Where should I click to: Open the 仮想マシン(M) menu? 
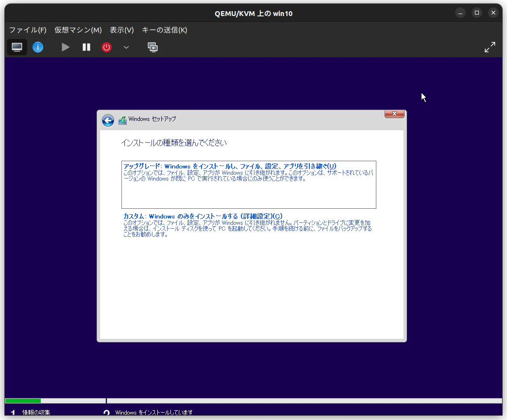(78, 30)
